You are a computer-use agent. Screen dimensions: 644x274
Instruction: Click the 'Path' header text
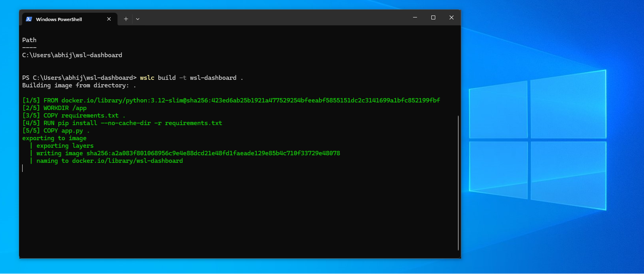[x=29, y=40]
